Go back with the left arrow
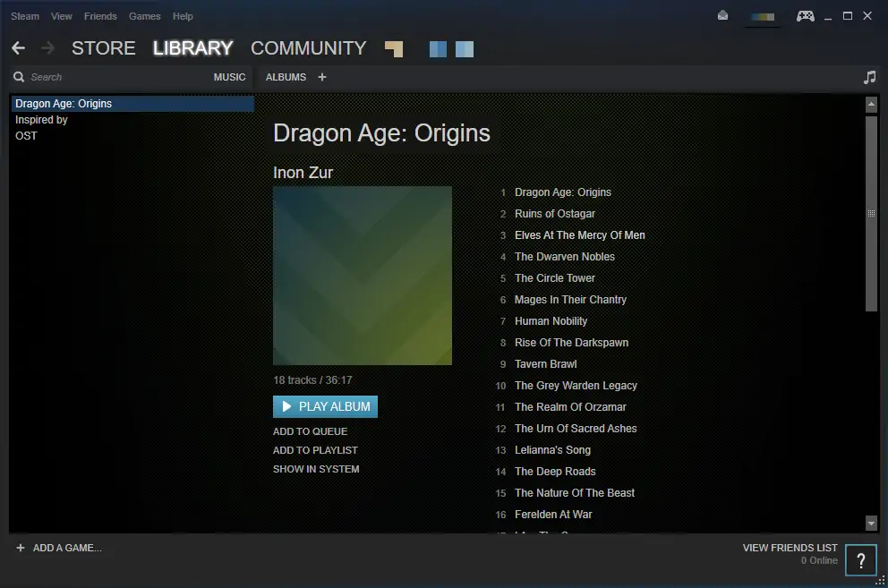 18,48
